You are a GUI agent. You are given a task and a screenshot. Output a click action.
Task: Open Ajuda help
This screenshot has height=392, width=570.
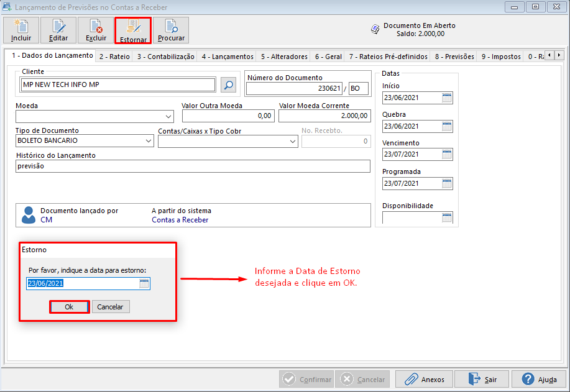[x=539, y=380]
